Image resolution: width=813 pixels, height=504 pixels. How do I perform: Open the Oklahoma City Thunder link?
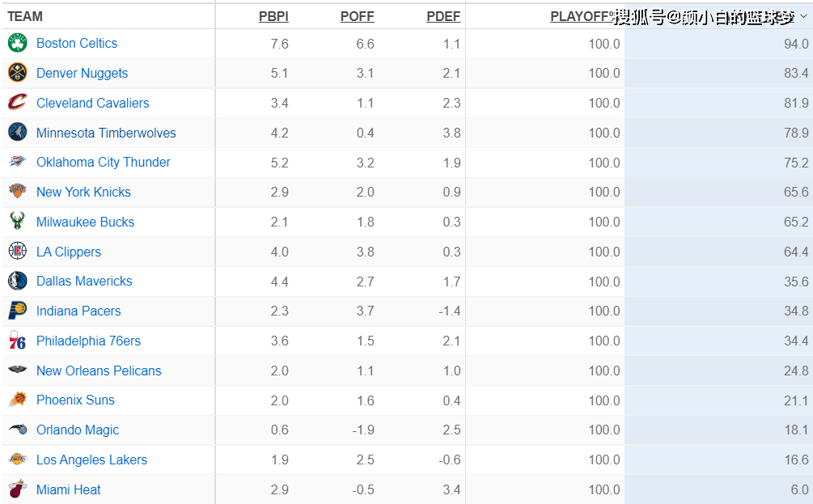104,163
